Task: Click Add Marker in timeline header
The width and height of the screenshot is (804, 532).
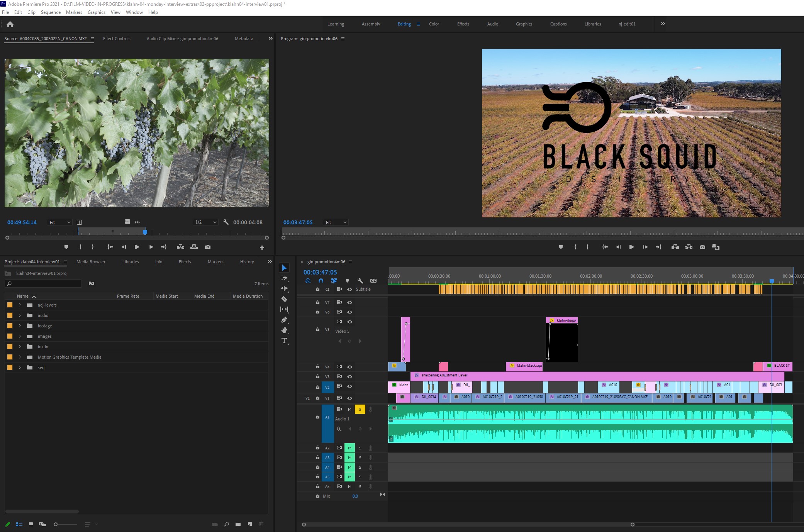Action: click(347, 281)
